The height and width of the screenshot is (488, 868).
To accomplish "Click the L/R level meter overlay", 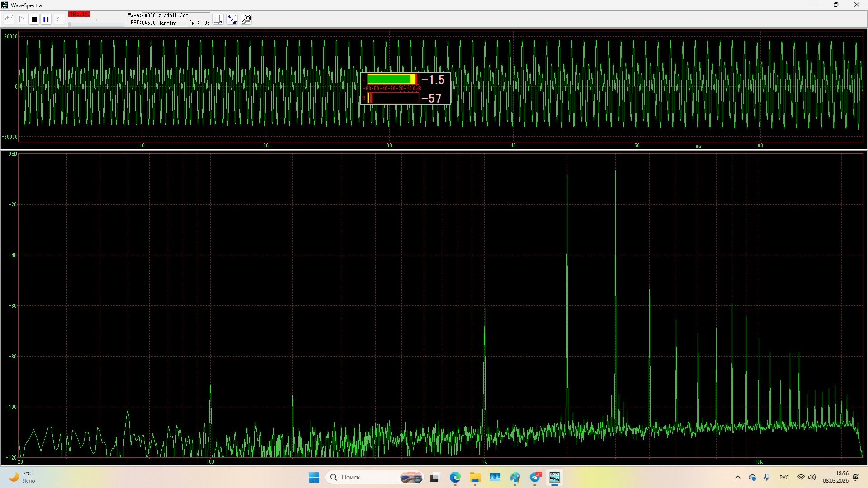I will 405,89.
